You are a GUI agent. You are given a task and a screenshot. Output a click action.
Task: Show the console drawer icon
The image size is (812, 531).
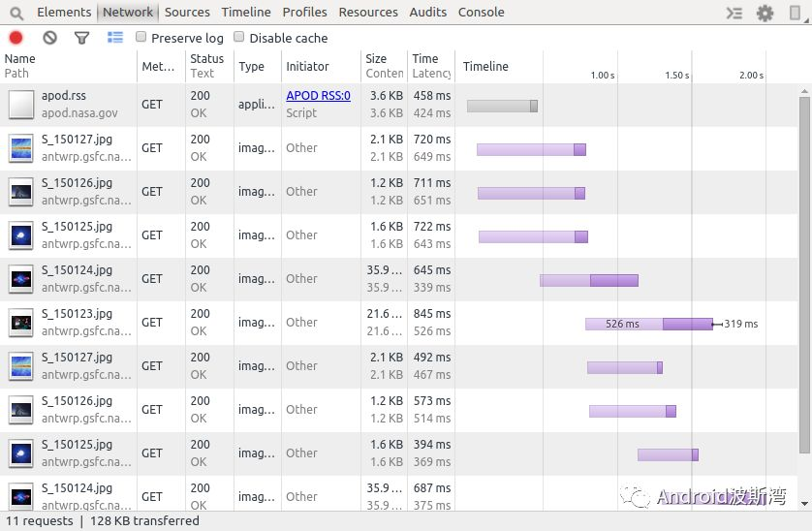tap(735, 13)
